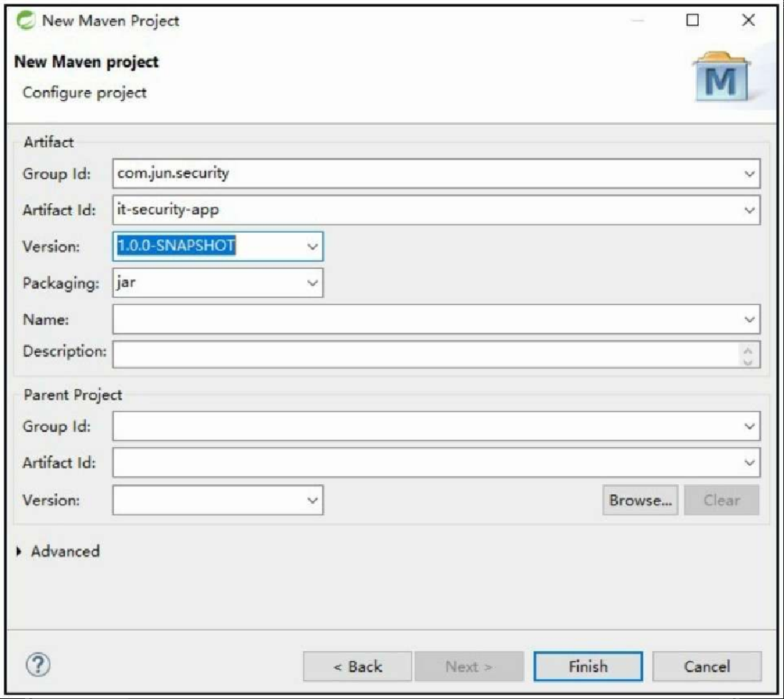Click the 1.0.0-SNAPSHOT version field
784x699 pixels.
tap(218, 246)
